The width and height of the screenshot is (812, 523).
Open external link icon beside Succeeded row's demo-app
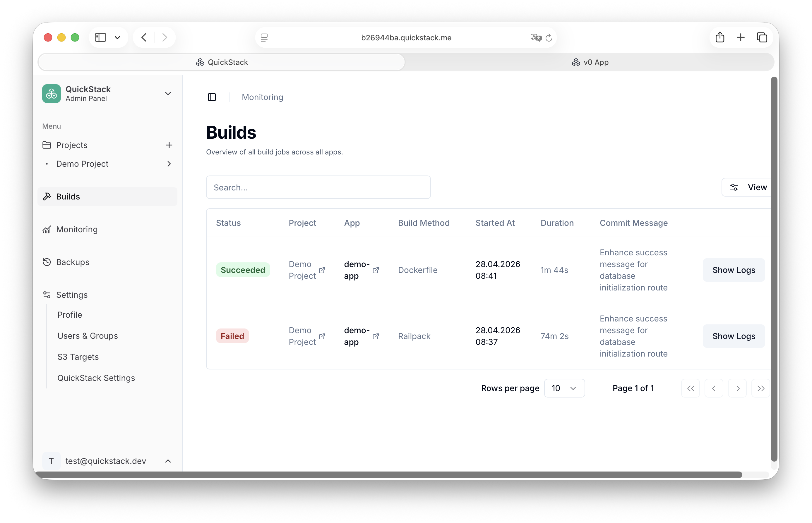(x=376, y=270)
